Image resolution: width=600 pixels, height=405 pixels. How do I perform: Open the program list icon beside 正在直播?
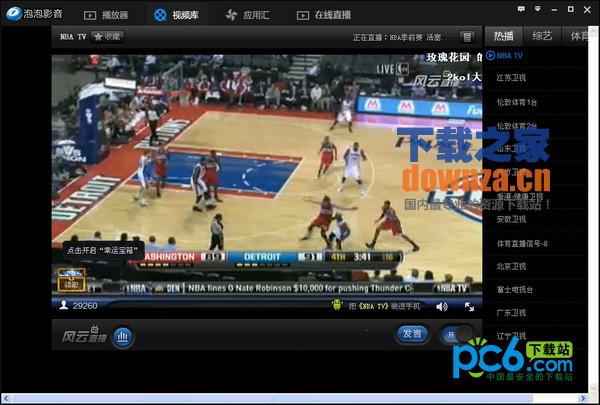(467, 37)
